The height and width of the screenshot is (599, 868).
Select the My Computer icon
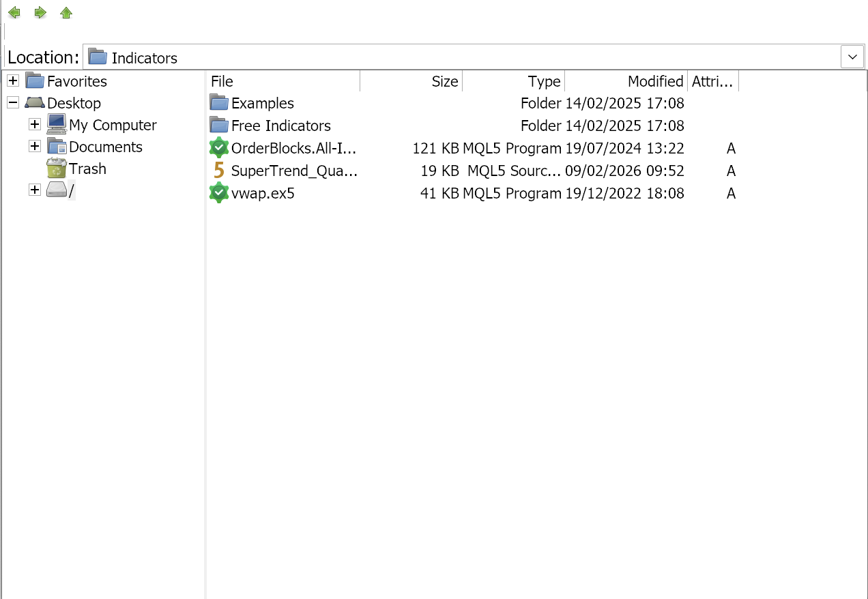[x=57, y=125]
